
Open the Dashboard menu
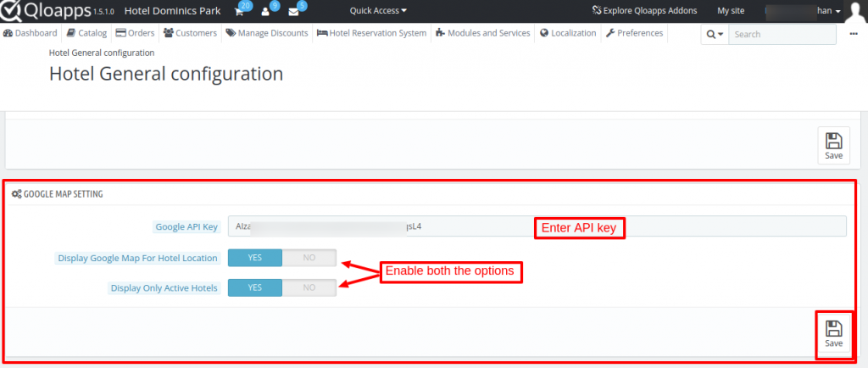[31, 33]
